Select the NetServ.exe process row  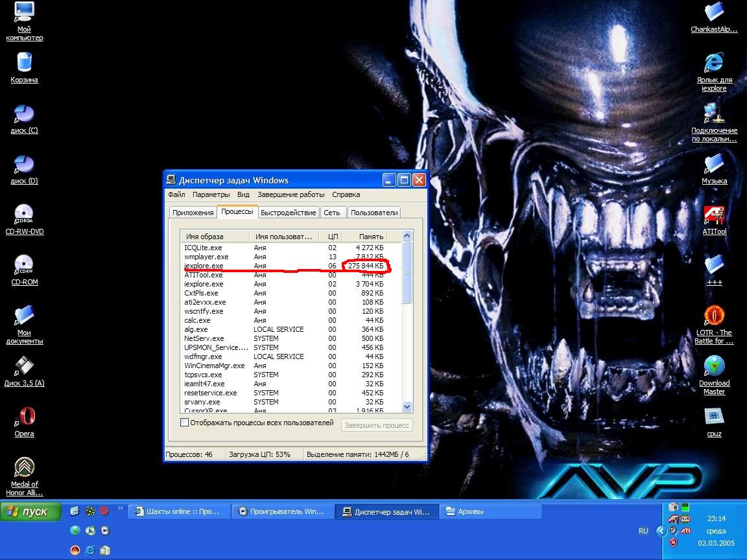[290, 338]
